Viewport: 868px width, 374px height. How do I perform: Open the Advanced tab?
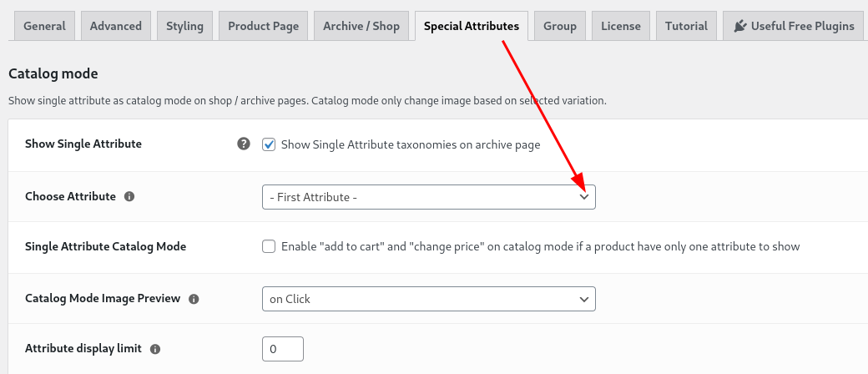[116, 26]
